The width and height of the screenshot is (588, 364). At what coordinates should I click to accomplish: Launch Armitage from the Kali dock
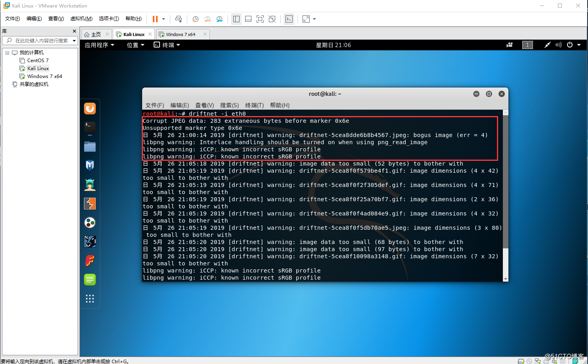coord(90,185)
